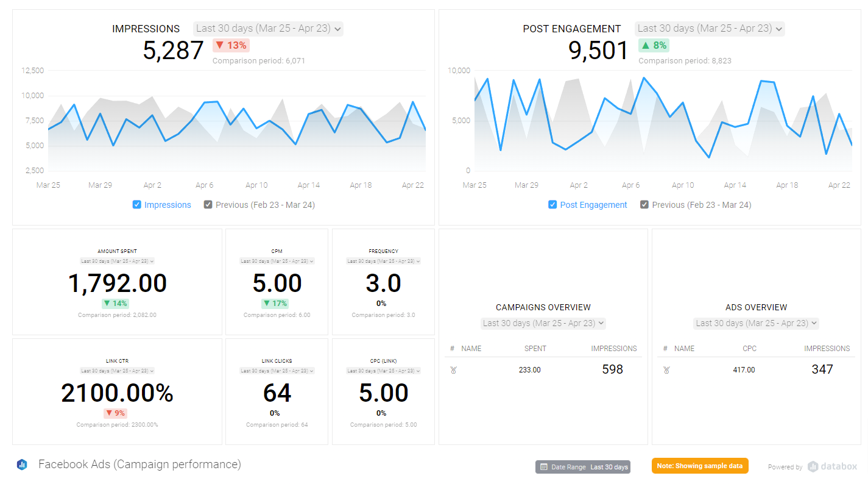Viewport: 868px width, 484px height.
Task: Click the Date Range 'Last 30 days' button
Action: (582, 467)
